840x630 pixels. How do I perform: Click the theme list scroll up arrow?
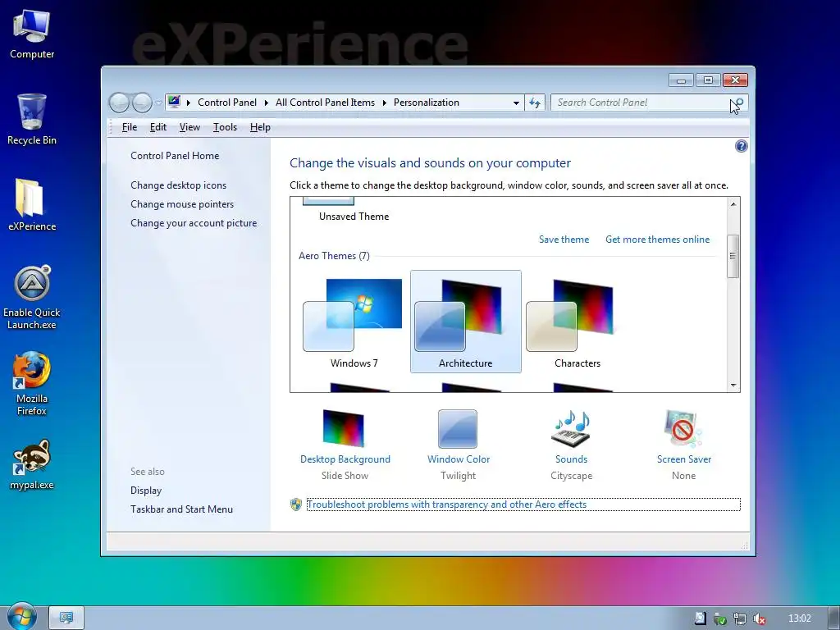point(733,204)
